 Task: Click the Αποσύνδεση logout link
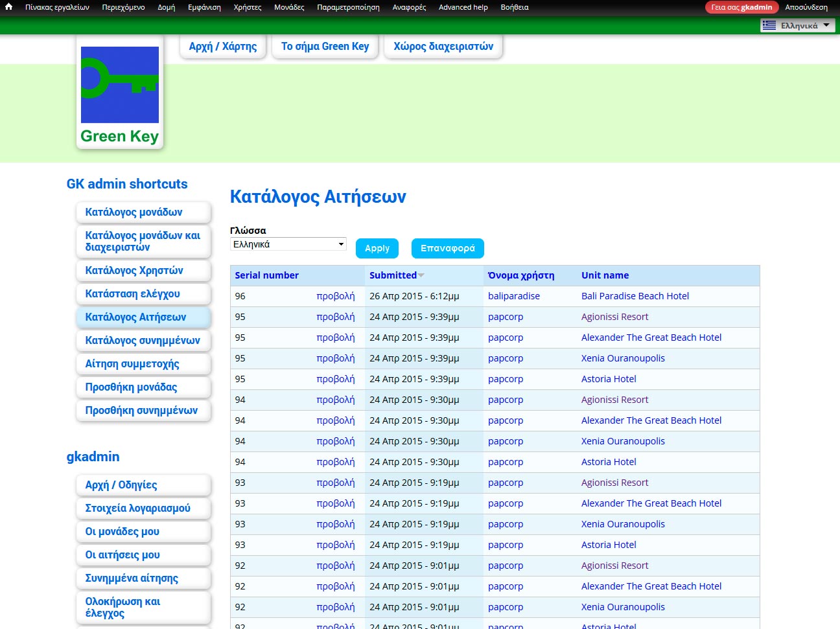[x=806, y=7]
